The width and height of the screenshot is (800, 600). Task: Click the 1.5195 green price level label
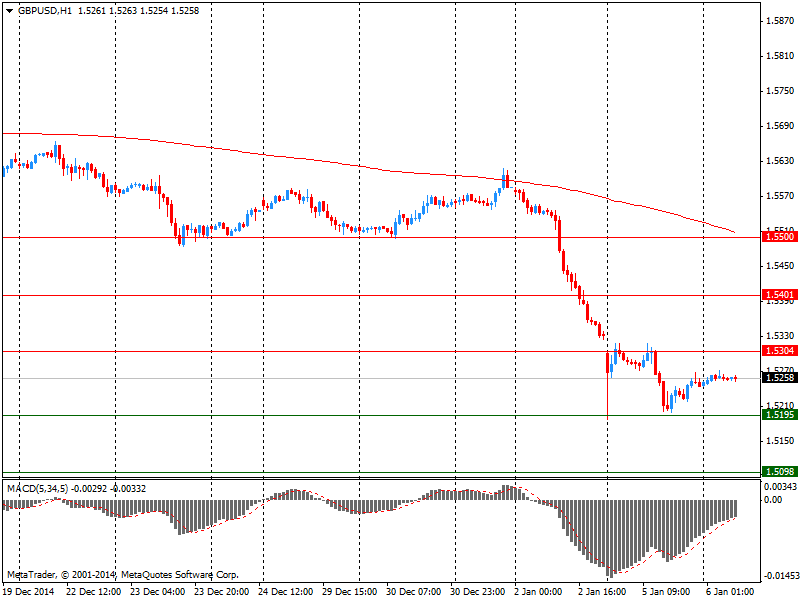click(x=780, y=415)
